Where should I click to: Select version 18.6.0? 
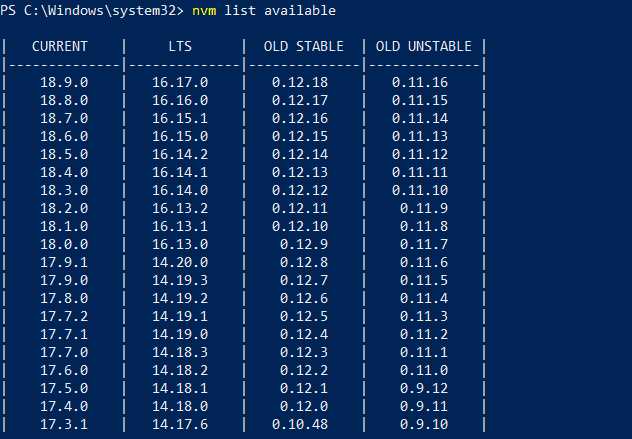[x=64, y=136]
